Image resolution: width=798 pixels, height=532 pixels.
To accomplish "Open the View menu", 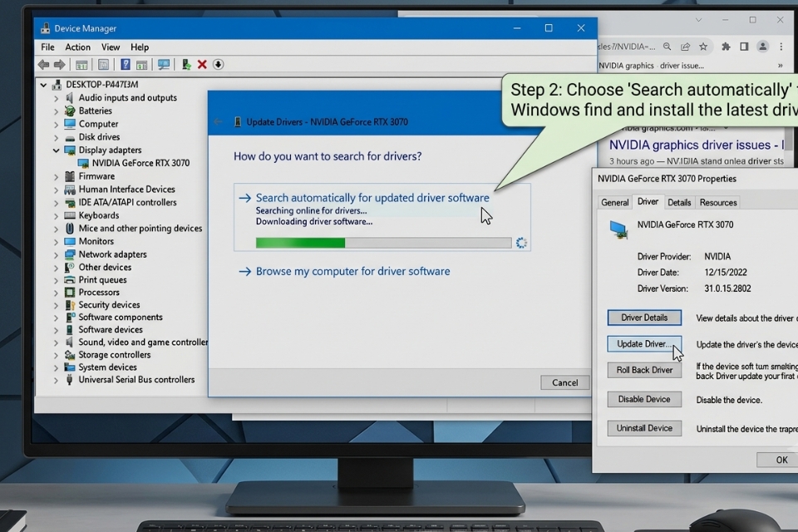I will [111, 47].
